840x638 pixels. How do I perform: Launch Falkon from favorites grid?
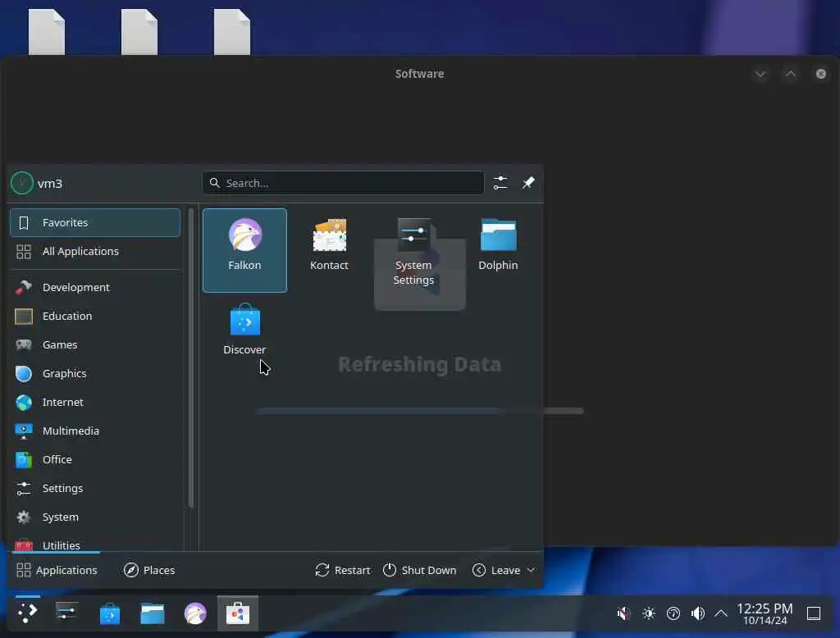tap(244, 250)
